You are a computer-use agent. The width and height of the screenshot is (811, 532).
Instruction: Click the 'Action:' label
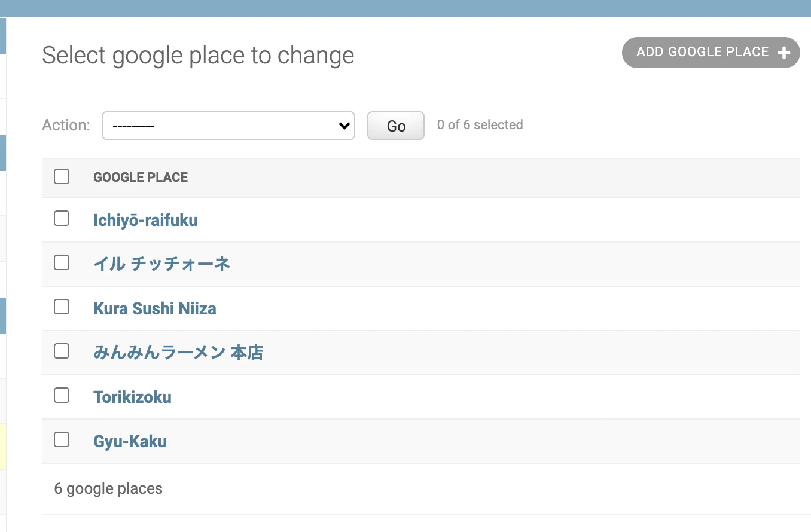click(66, 125)
